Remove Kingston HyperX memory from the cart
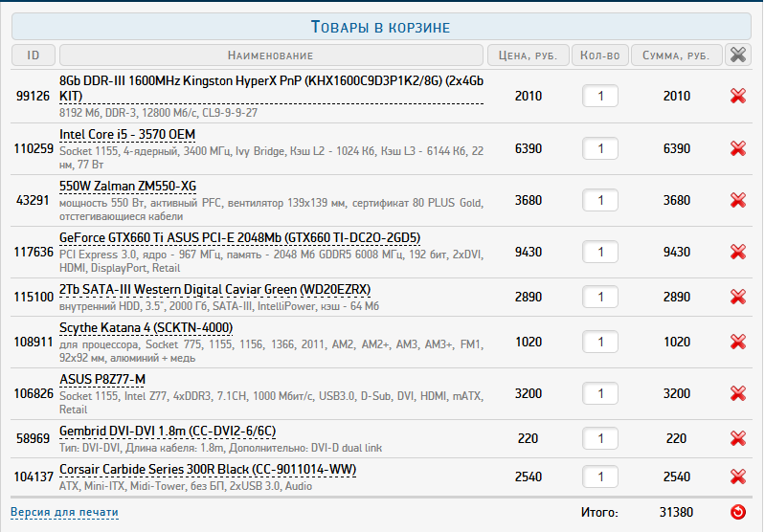The image size is (765, 532). [x=737, y=96]
